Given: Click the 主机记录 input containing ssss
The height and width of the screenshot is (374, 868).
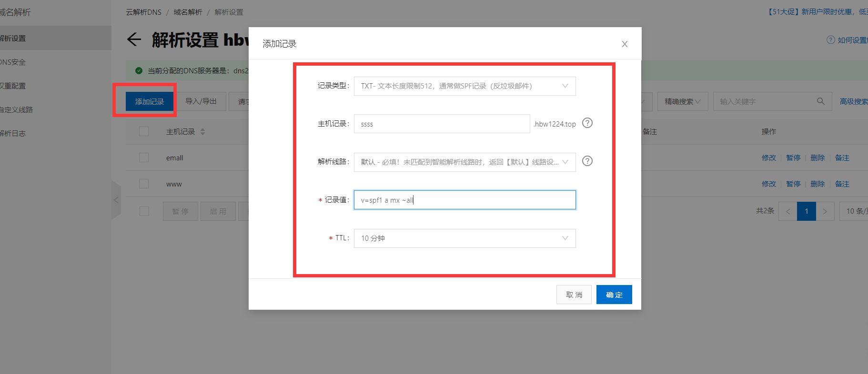Looking at the screenshot, I should [442, 124].
